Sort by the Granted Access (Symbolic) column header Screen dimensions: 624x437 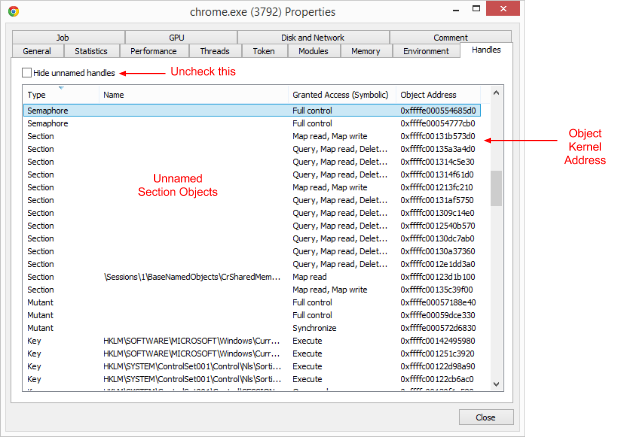point(342,95)
